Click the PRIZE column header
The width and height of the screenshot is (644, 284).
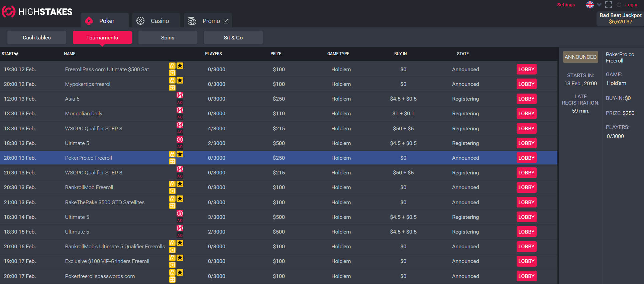click(276, 54)
